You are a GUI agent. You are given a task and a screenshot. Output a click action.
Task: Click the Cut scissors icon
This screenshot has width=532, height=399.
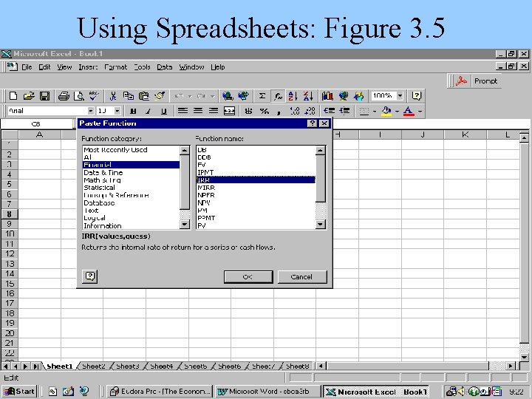[x=113, y=96]
